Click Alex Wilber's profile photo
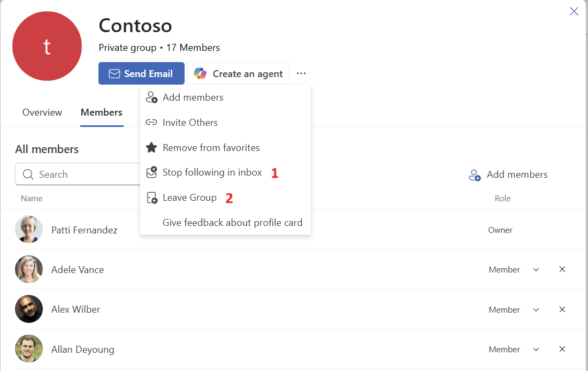This screenshot has height=371, width=588. 29,309
